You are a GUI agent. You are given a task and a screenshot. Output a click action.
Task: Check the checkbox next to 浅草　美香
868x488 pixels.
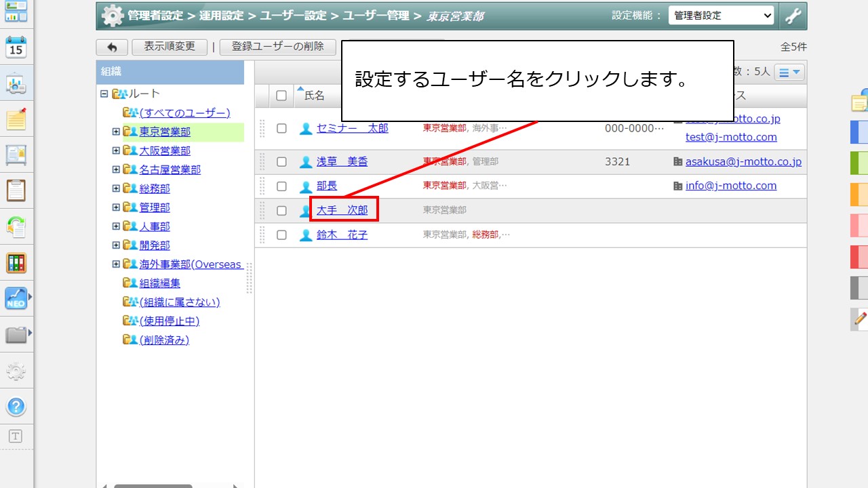(281, 161)
